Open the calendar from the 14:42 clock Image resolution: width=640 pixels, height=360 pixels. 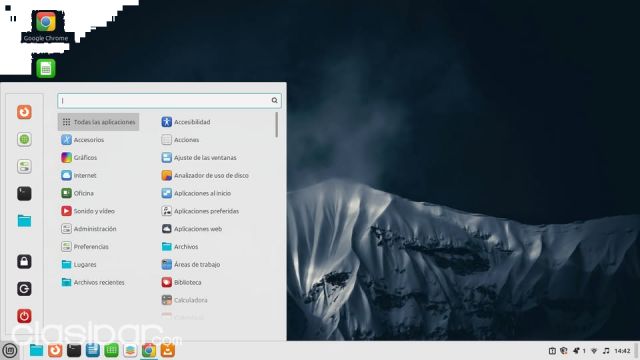click(622, 351)
